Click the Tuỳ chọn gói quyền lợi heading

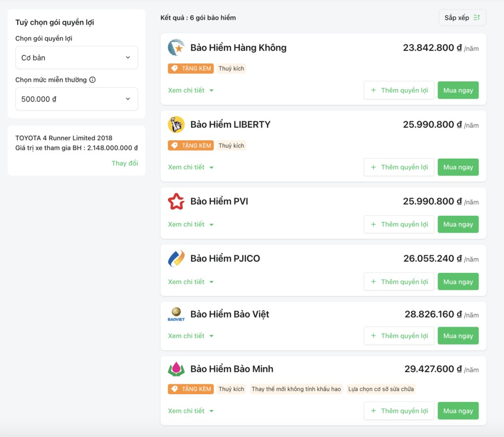(x=55, y=22)
